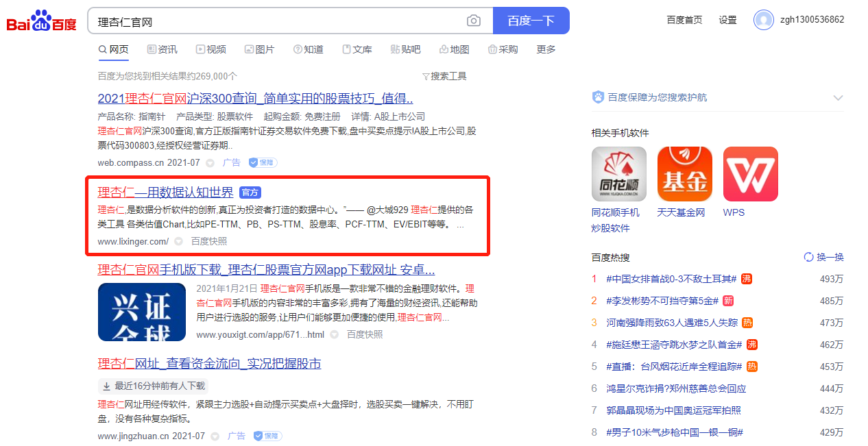Open dropdown arrow after www.lixinger.com

[178, 241]
